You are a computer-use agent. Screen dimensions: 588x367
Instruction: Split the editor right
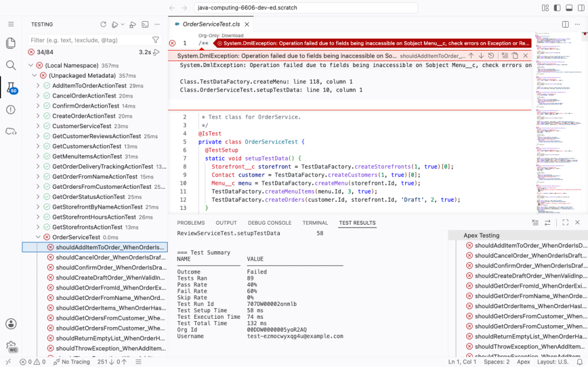tap(566, 24)
